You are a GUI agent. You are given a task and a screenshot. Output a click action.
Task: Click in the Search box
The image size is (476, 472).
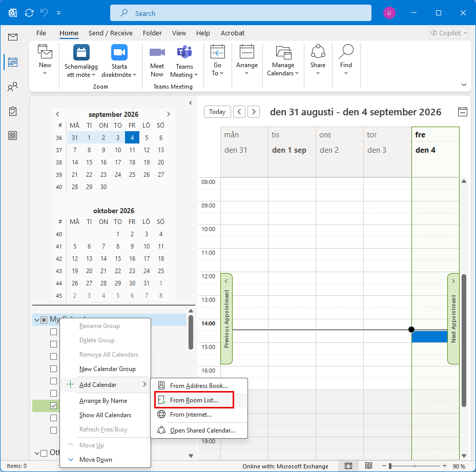(x=240, y=13)
